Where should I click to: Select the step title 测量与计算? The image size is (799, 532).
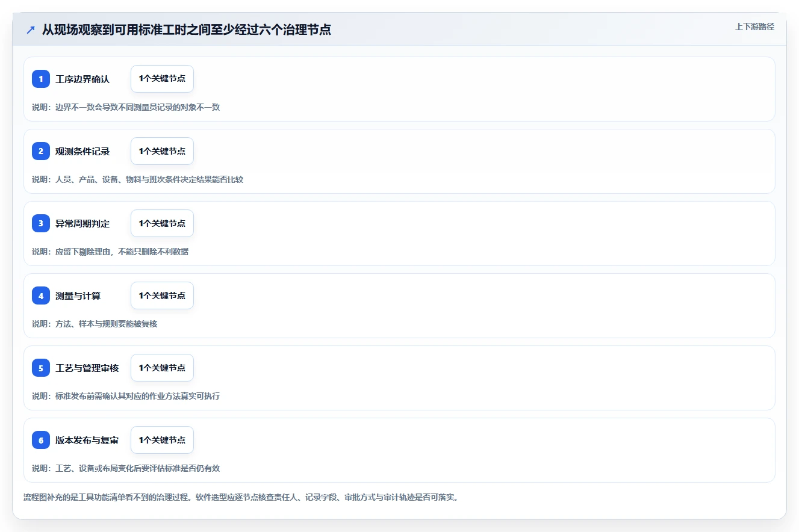coord(78,296)
